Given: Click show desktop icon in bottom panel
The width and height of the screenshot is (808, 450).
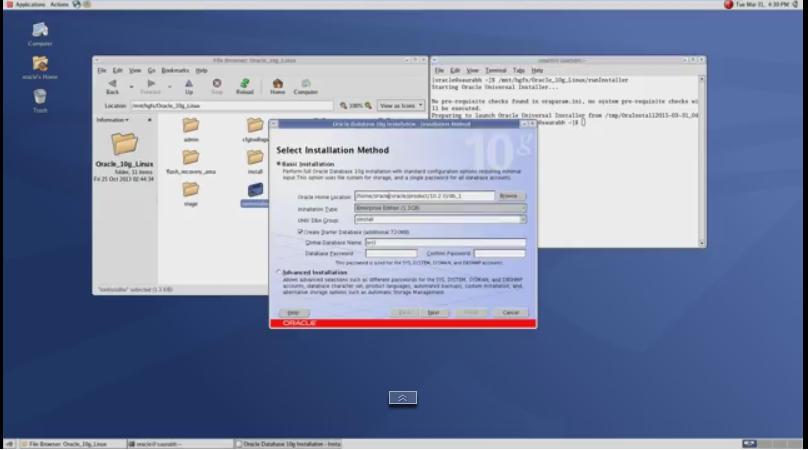Looking at the screenshot, I should [x=9, y=444].
